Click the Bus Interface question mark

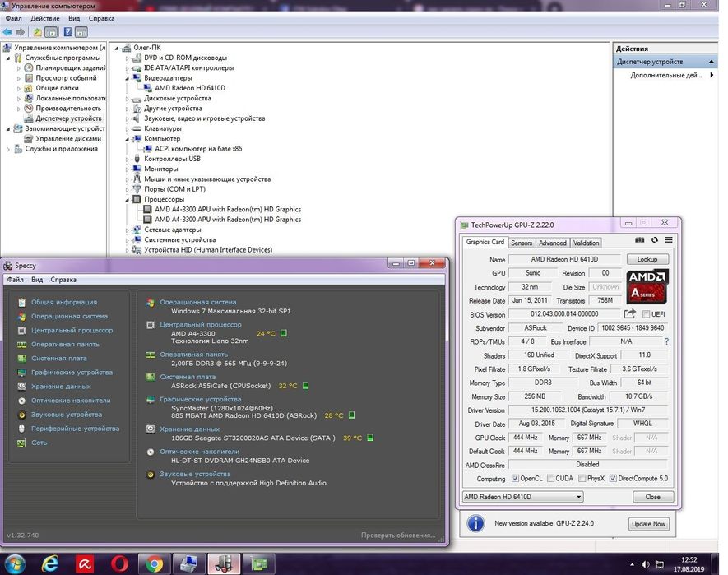point(666,341)
